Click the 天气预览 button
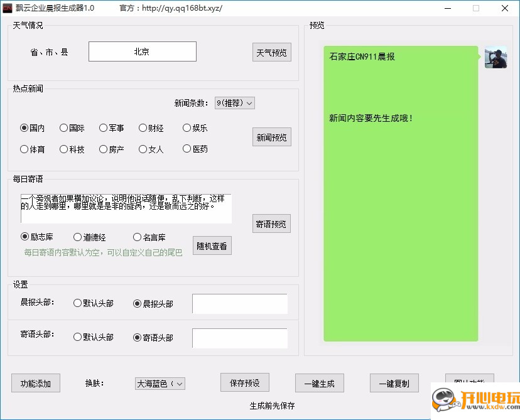520x420 pixels. pos(272,52)
